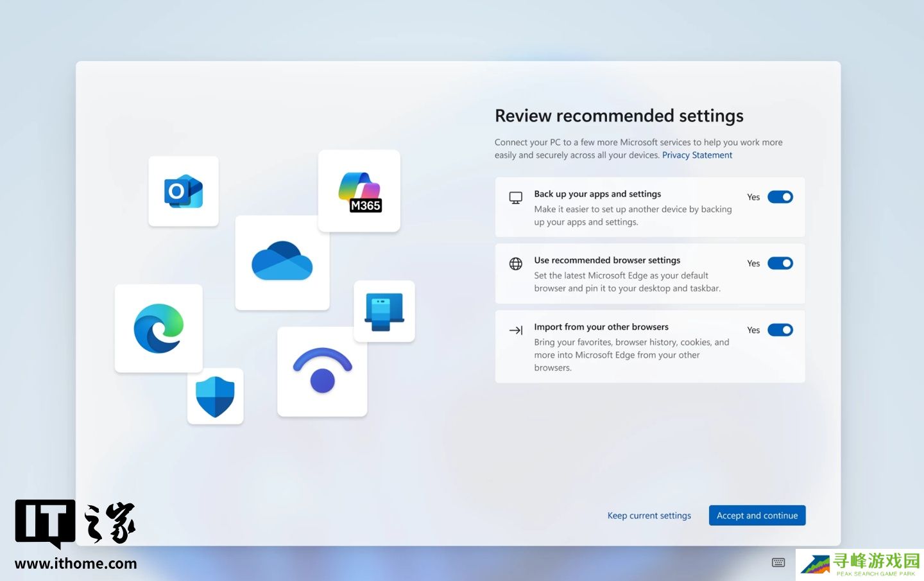Toggle off Import from your other browsers
924x581 pixels.
(x=780, y=330)
